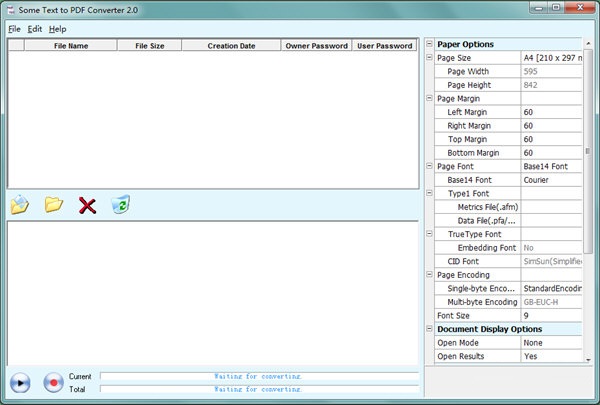600x405 pixels.
Task: Select the Bottom Margin label
Action: tap(473, 153)
